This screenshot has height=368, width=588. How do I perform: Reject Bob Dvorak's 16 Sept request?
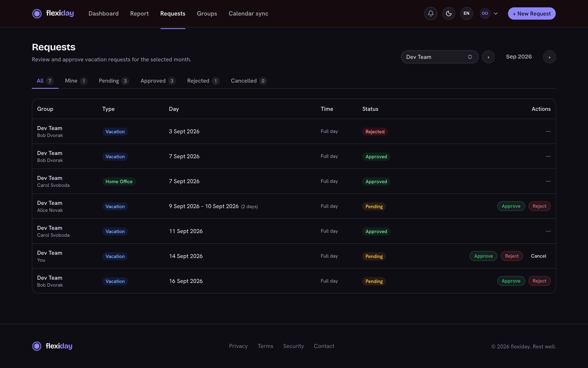coord(539,281)
